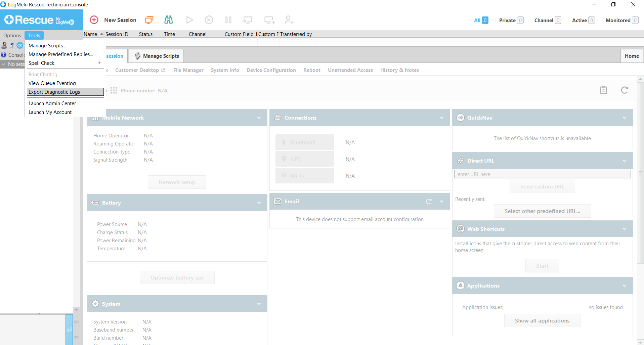Click the transfer session screen-arrow icon
This screenshot has width=644, height=345.
point(247,20)
